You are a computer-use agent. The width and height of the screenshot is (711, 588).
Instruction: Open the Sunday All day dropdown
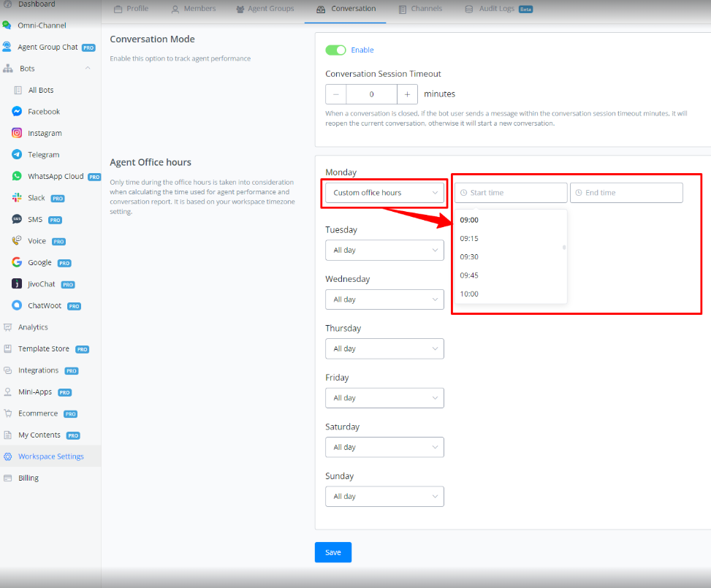tap(384, 497)
